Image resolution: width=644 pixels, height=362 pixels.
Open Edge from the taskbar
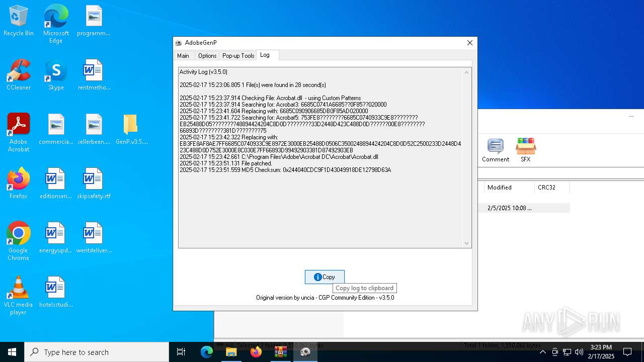207,352
